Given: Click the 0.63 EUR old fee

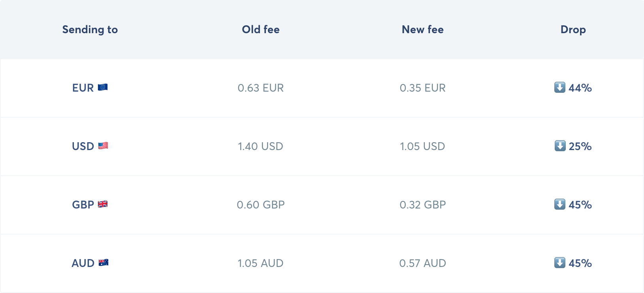Looking at the screenshot, I should (x=260, y=88).
